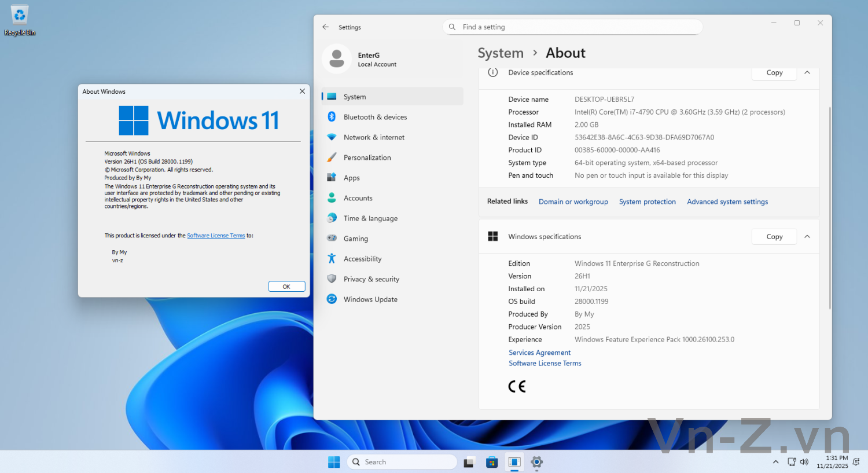Show hidden icons in system tray
This screenshot has height=473, width=868.
(775, 462)
